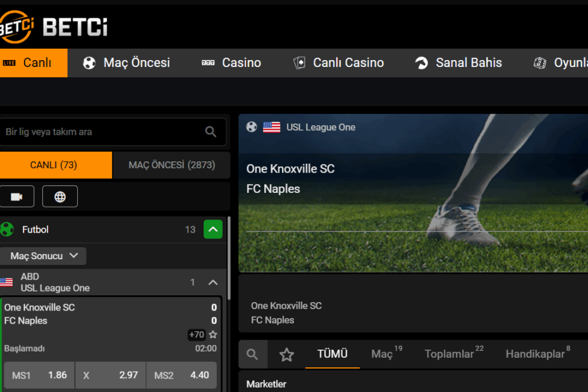Viewport: 588px width, 392px height.
Task: Click the LIVE badge icon in navigation
Action: [9, 63]
